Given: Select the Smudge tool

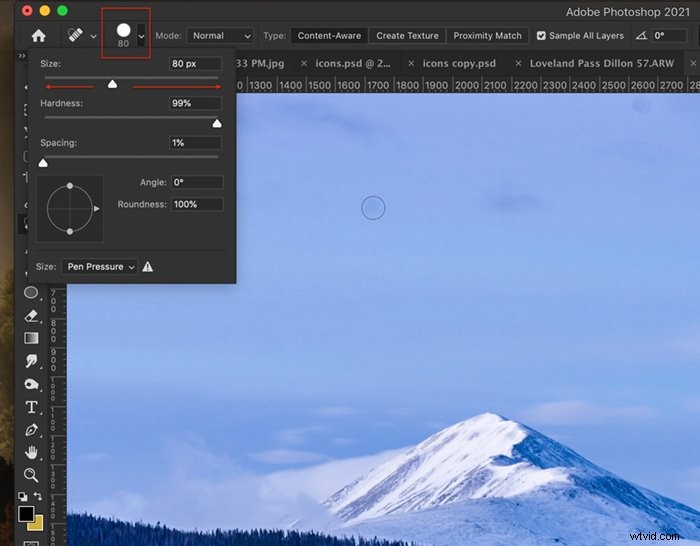Looking at the screenshot, I should (x=31, y=361).
